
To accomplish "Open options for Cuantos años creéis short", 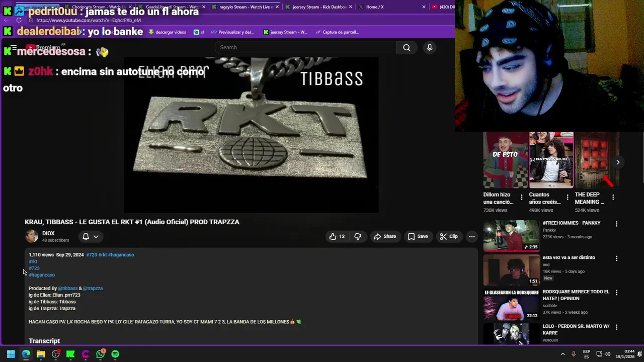I will (x=567, y=197).
